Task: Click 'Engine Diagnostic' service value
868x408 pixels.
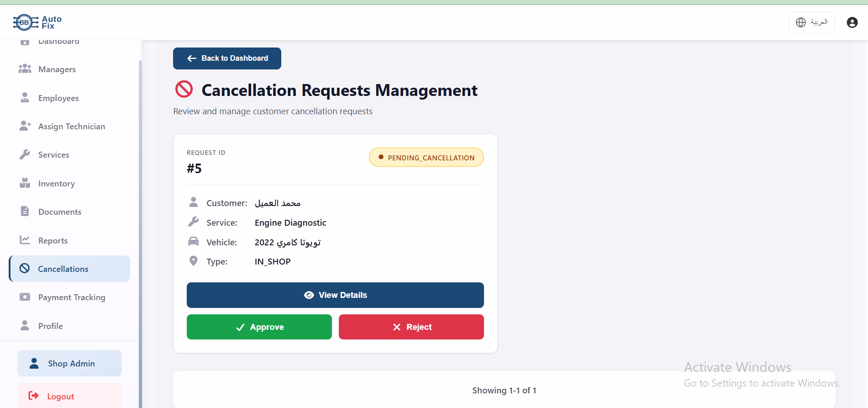Action: [x=290, y=223]
